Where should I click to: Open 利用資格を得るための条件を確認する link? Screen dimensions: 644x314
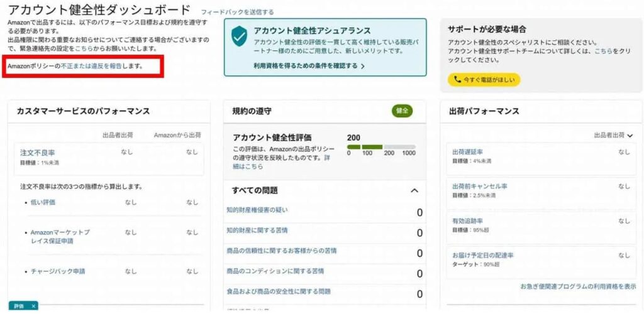point(309,65)
